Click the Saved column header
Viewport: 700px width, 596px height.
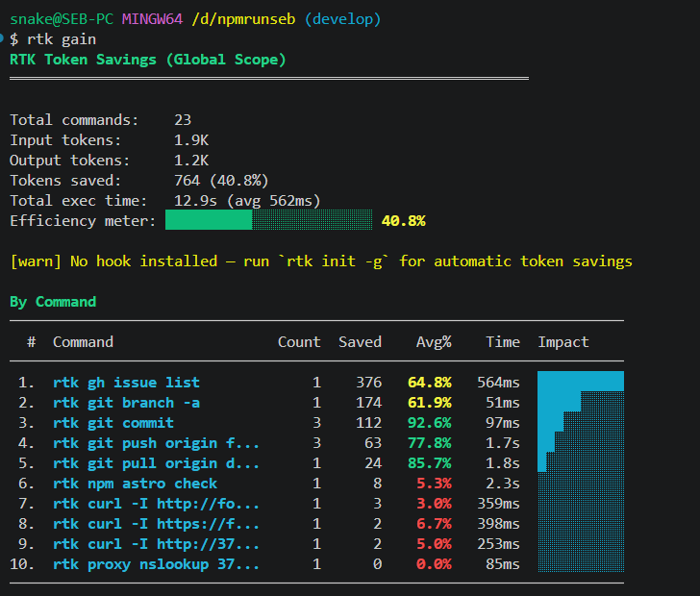360,342
